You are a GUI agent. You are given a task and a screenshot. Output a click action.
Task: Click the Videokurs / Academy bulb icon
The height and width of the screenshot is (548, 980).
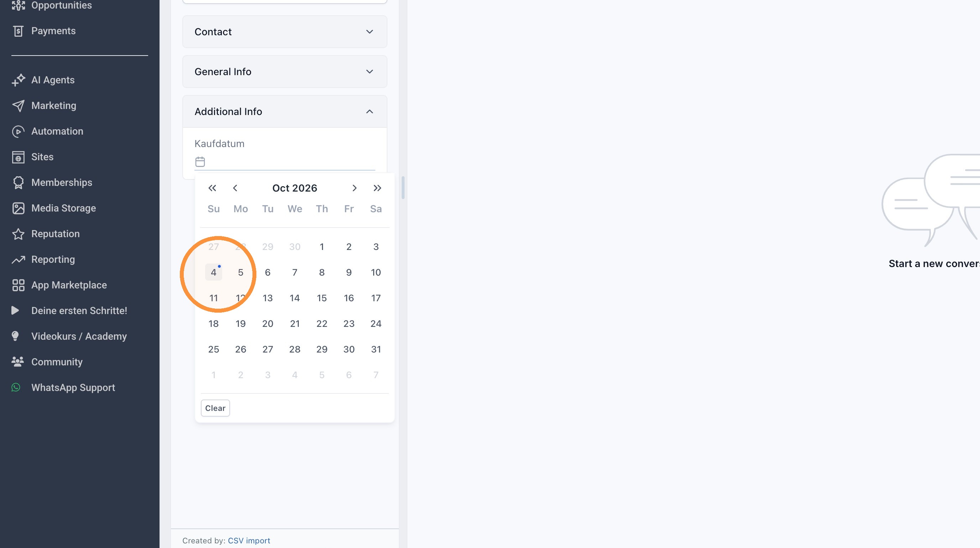point(15,336)
